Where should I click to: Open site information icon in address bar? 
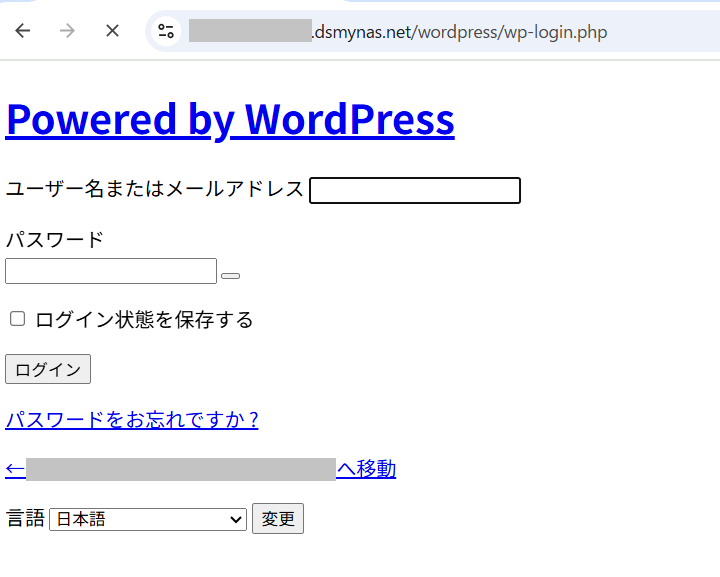coord(166,31)
